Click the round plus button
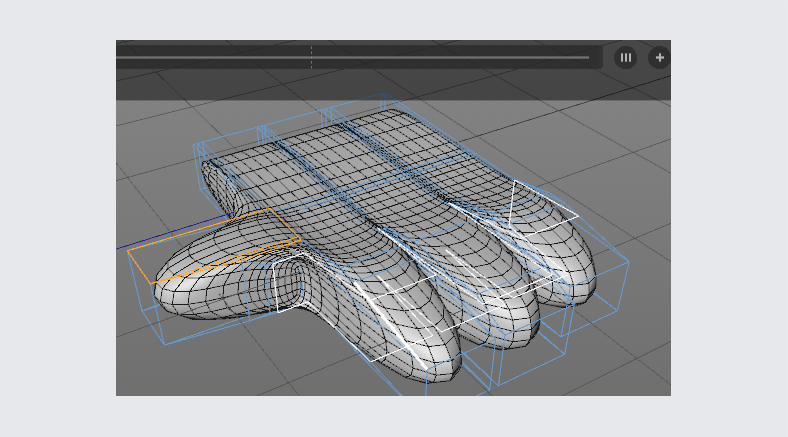This screenshot has width=788, height=437. click(659, 58)
